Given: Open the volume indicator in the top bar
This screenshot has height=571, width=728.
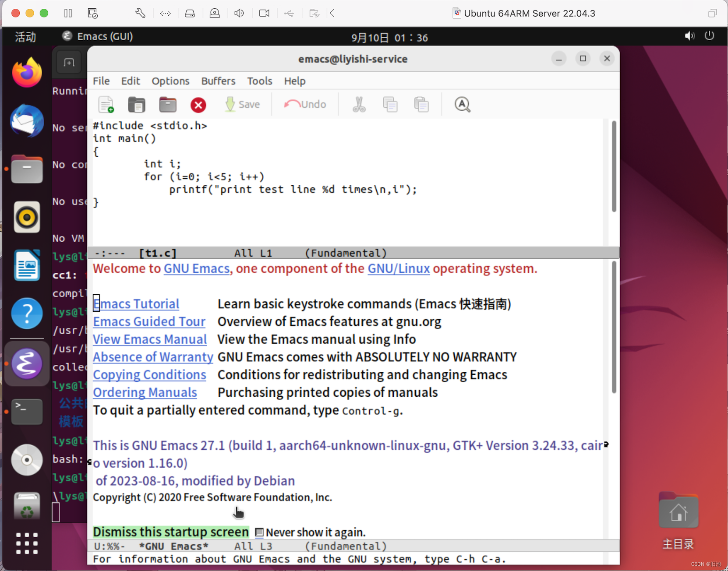Looking at the screenshot, I should [x=689, y=36].
